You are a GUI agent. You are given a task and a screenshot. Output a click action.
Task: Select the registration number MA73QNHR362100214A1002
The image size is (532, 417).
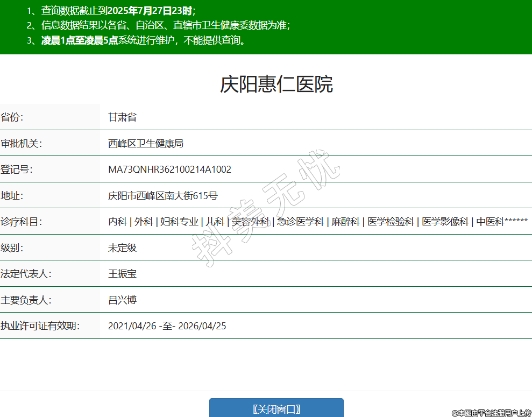169,169
